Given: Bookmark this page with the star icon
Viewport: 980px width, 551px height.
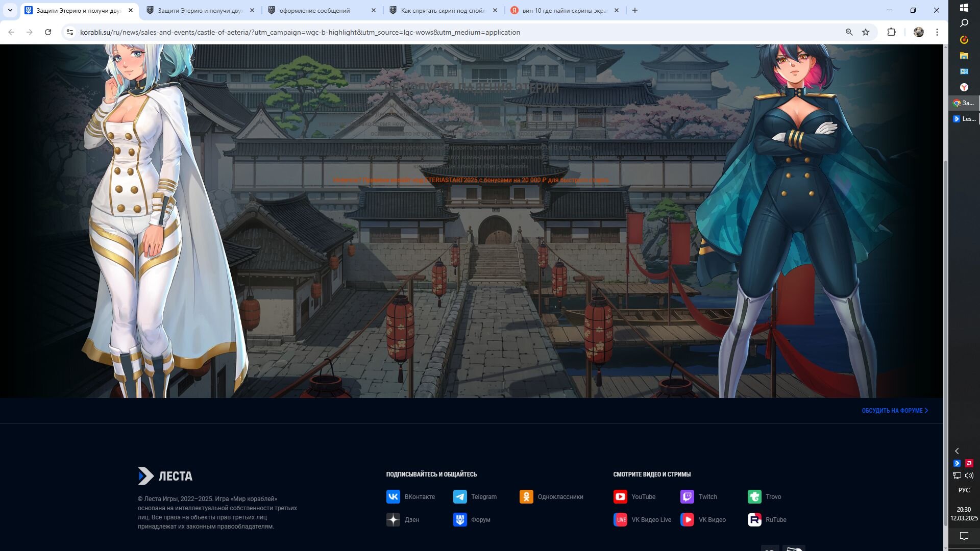Looking at the screenshot, I should 866,32.
